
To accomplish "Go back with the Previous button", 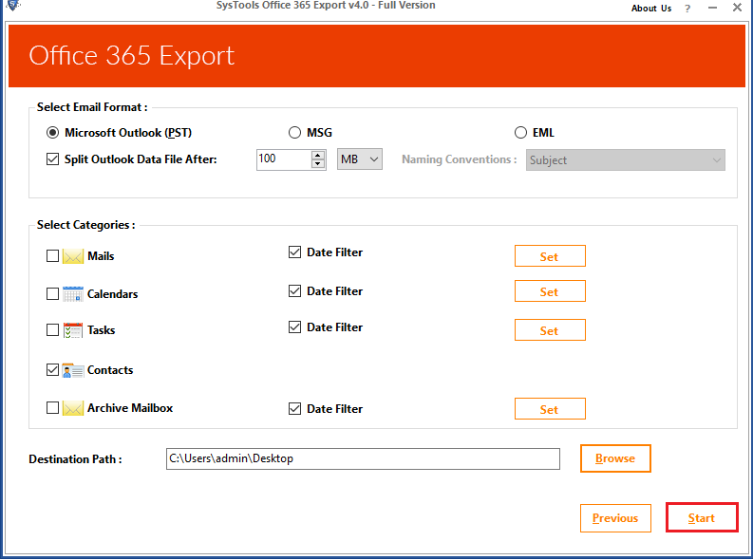I will [615, 518].
